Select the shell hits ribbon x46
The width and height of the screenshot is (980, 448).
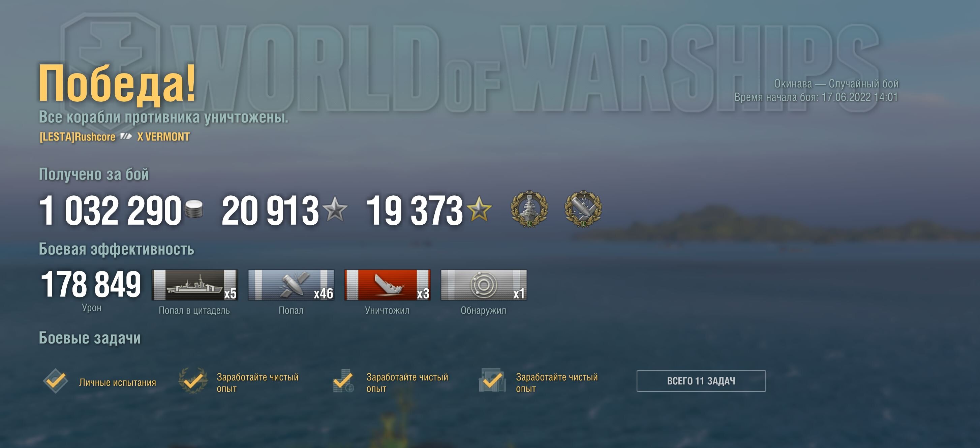(x=291, y=285)
